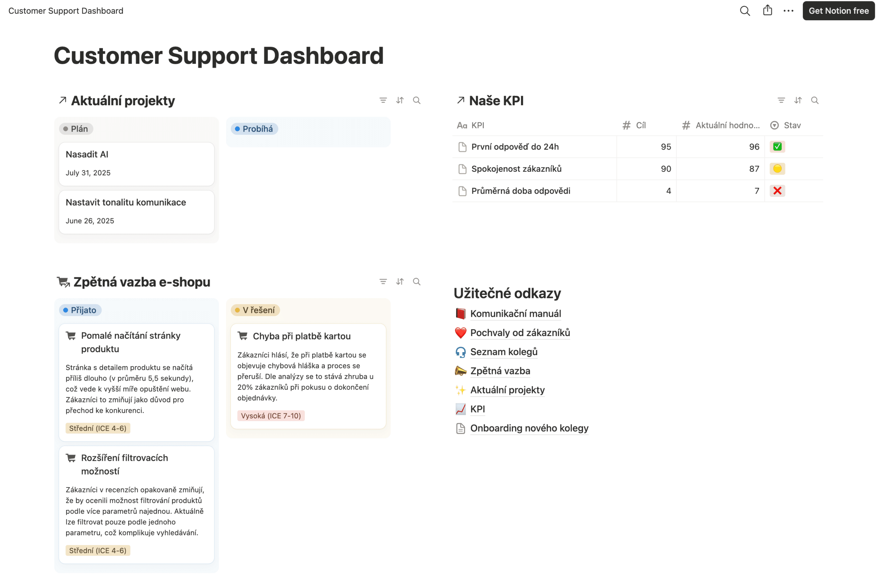Image resolution: width=878 pixels, height=588 pixels.
Task: Open the Onboarding nového kolegy link
Action: pyautogui.click(x=529, y=428)
